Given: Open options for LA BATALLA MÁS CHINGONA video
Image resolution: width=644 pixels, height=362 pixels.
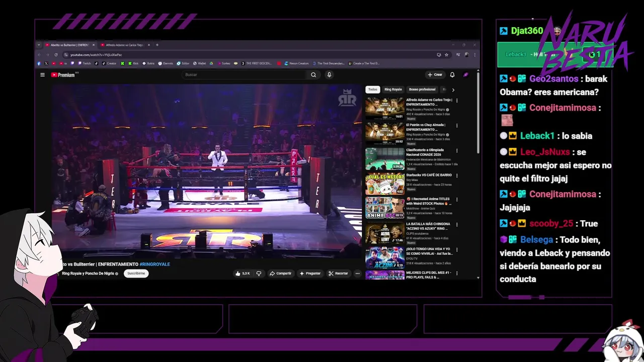Looking at the screenshot, I should (x=457, y=225).
